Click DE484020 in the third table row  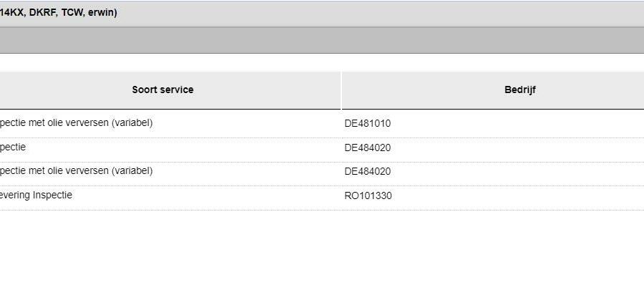click(368, 171)
